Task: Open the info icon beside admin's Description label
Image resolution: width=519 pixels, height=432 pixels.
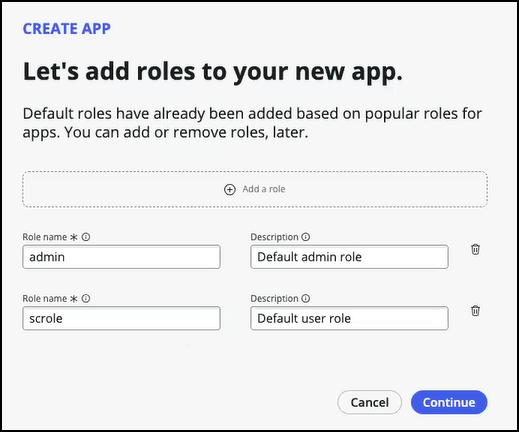Action: point(306,237)
